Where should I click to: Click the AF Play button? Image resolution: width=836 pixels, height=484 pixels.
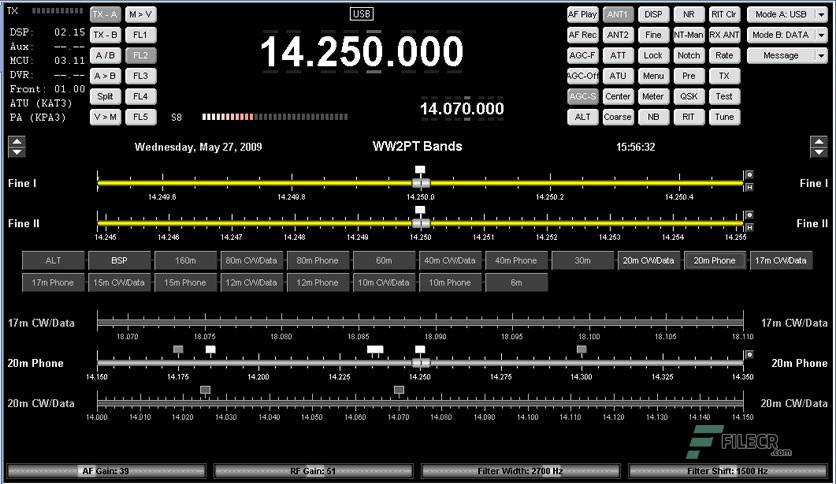tap(582, 14)
